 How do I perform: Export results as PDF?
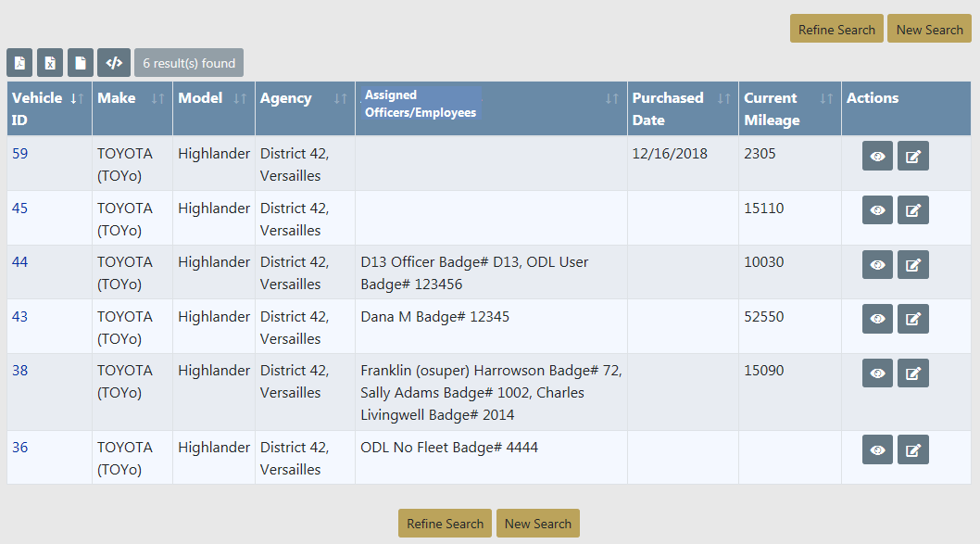click(19, 63)
